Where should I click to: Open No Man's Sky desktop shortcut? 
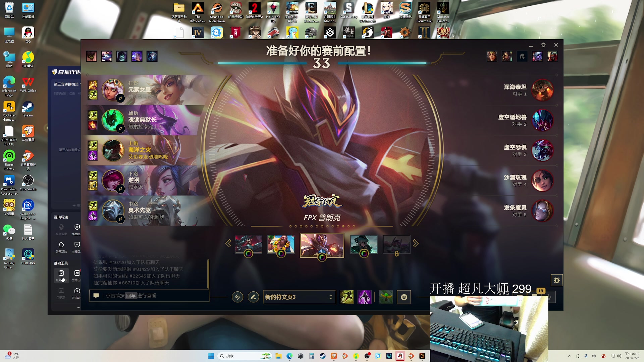(273, 12)
